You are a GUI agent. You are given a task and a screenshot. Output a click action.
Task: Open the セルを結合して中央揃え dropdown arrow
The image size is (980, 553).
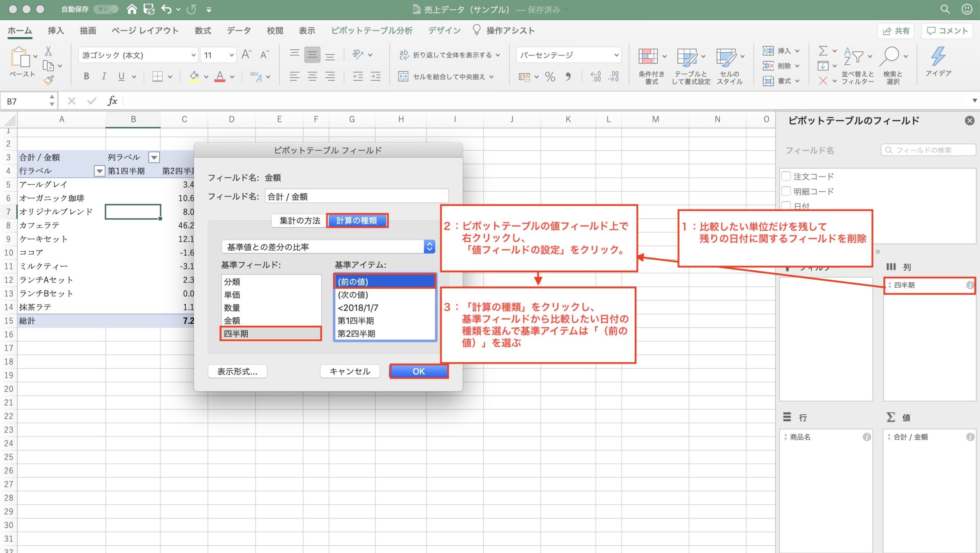(x=492, y=77)
